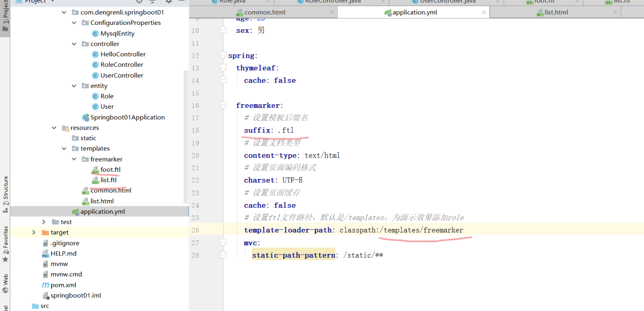The image size is (644, 311).
Task: Click line number 18 in gutter
Action: [196, 130]
